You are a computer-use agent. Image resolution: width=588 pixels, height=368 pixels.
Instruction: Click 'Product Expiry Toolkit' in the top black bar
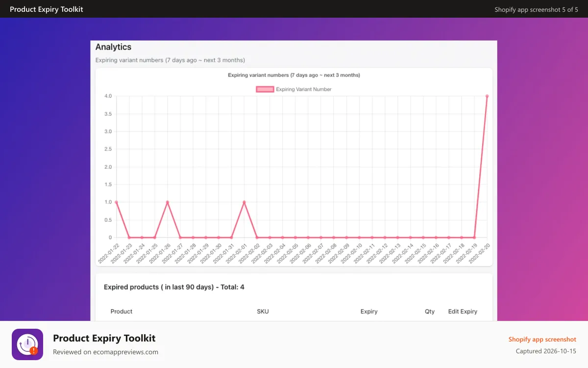pyautogui.click(x=47, y=9)
